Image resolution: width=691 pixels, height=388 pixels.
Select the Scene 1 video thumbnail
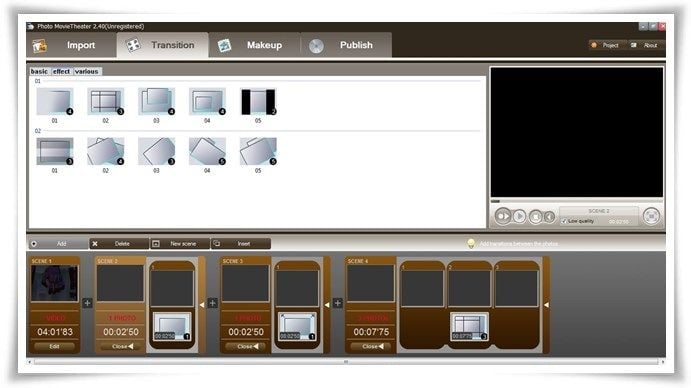click(x=55, y=283)
